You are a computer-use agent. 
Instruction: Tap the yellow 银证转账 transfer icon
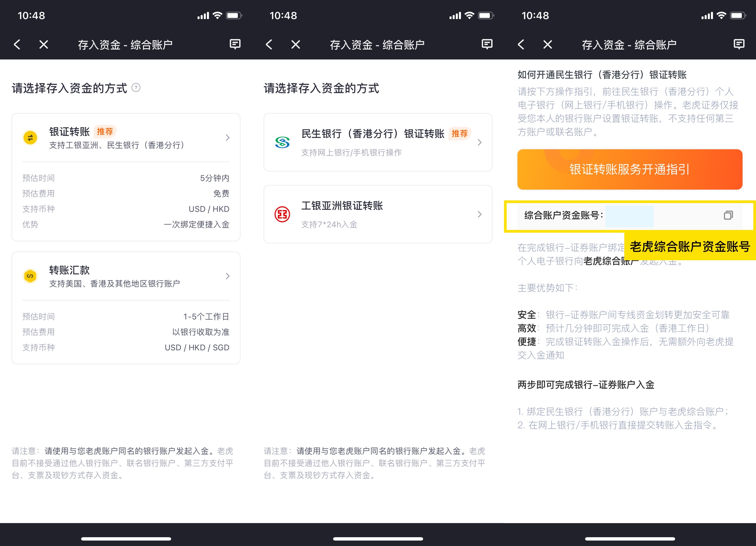click(30, 138)
